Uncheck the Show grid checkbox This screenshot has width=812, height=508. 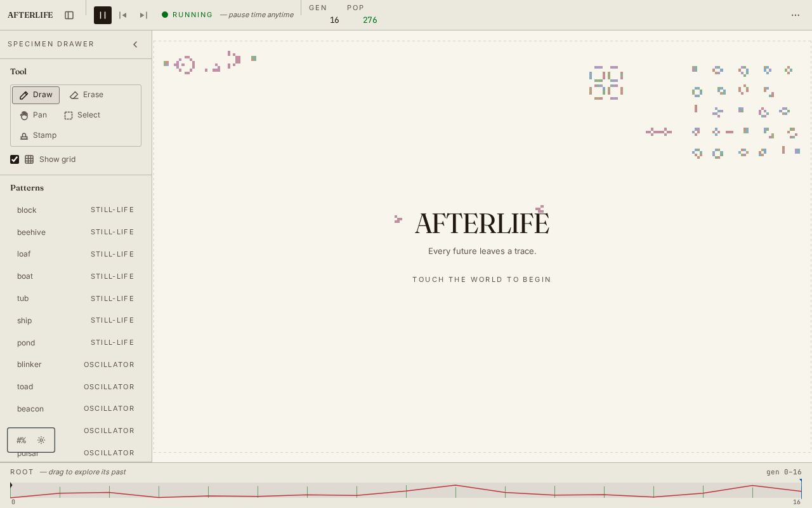point(15,159)
